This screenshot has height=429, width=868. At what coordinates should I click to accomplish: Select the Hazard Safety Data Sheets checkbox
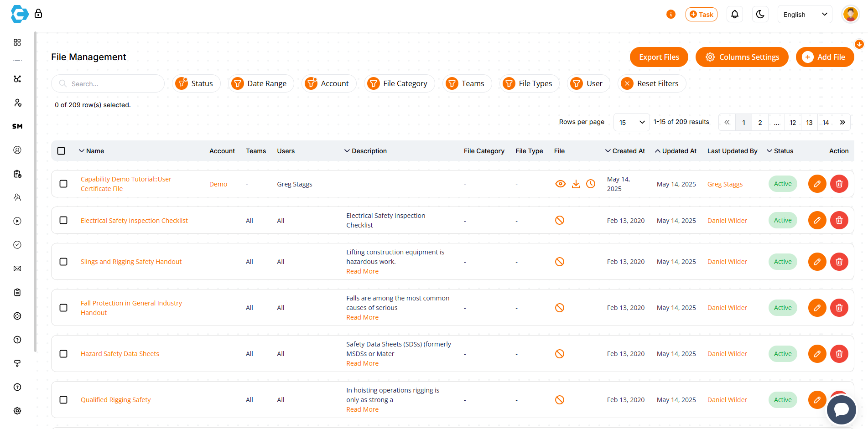coord(63,354)
